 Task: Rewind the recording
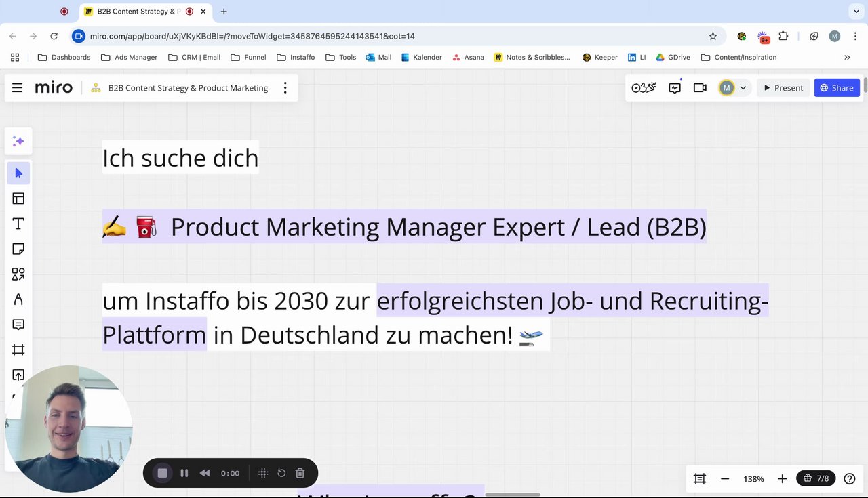tap(205, 473)
